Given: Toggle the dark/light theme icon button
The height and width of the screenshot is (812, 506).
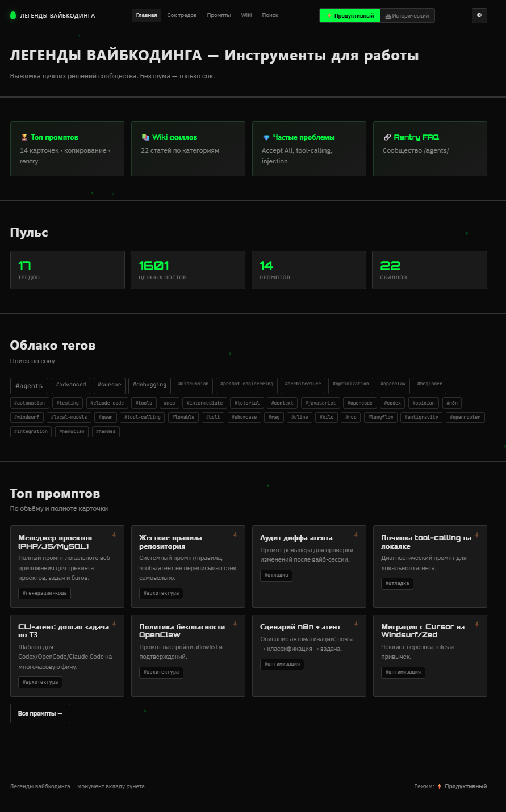Looking at the screenshot, I should point(479,15).
